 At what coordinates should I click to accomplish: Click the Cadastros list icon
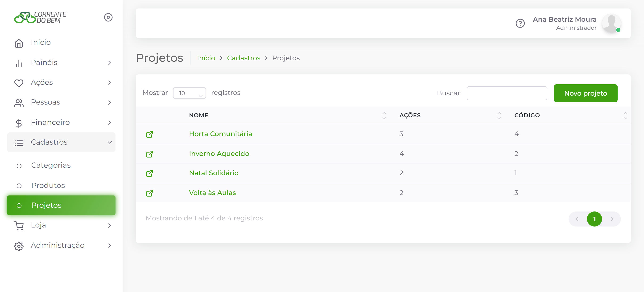point(19,143)
